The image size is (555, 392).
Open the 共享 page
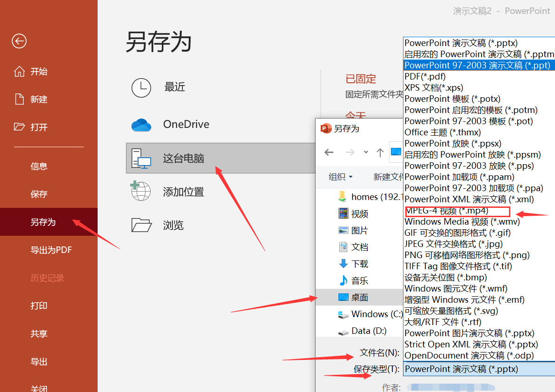tap(39, 333)
